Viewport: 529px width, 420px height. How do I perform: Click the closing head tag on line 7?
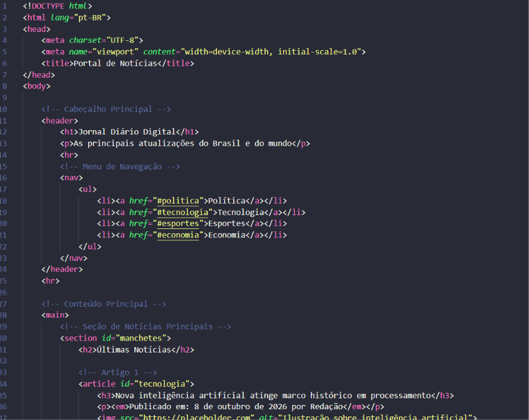(x=39, y=75)
